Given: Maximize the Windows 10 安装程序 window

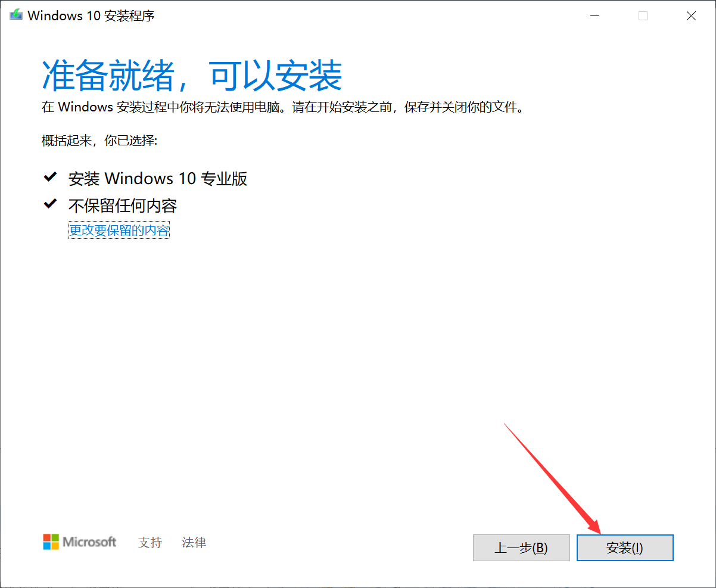Looking at the screenshot, I should [643, 15].
